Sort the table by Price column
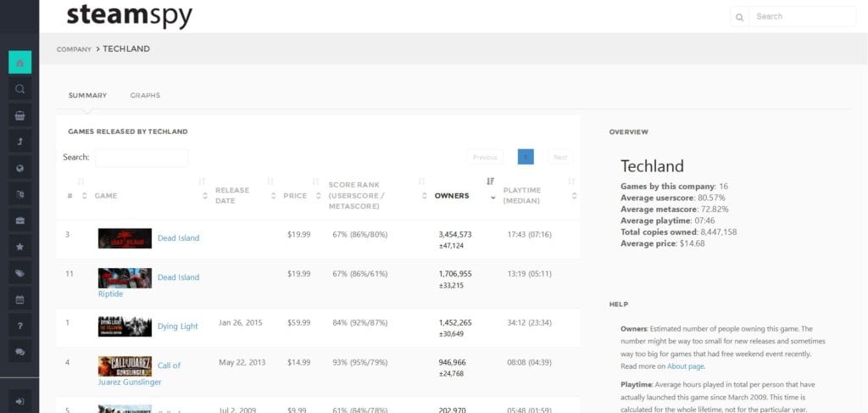868x413 pixels. [x=295, y=196]
